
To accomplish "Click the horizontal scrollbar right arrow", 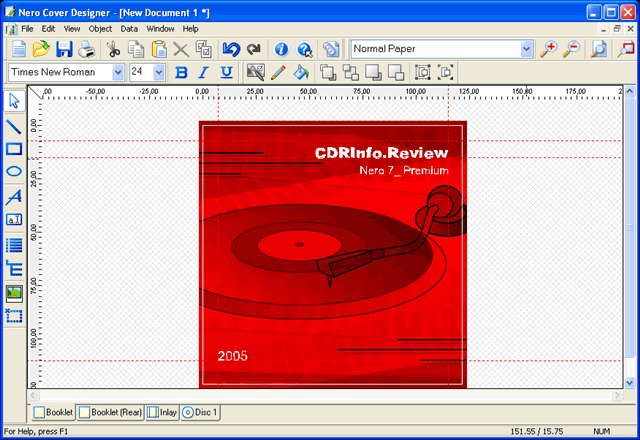I will pyautogui.click(x=617, y=395).
